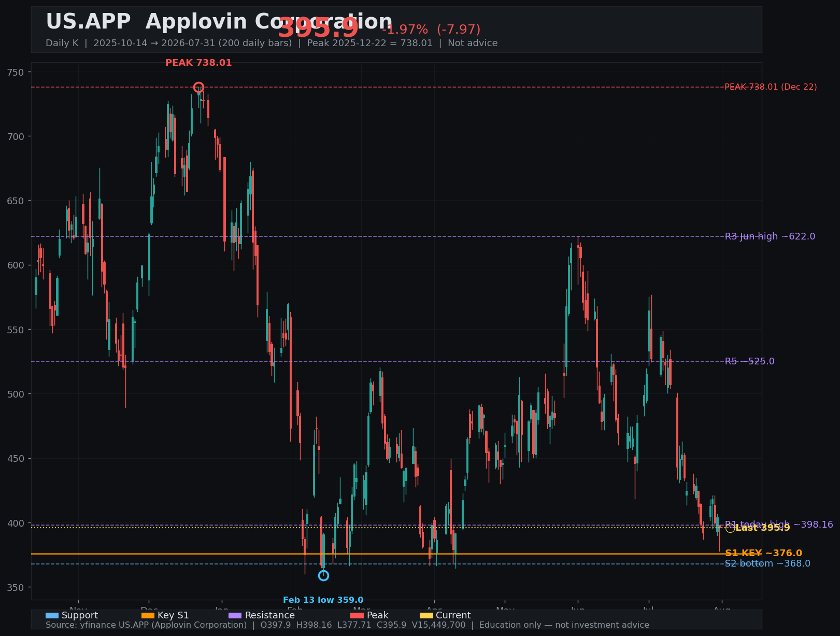Click the 450 tick on the price axis
Viewport: 840px width, 636px height.
coord(16,459)
